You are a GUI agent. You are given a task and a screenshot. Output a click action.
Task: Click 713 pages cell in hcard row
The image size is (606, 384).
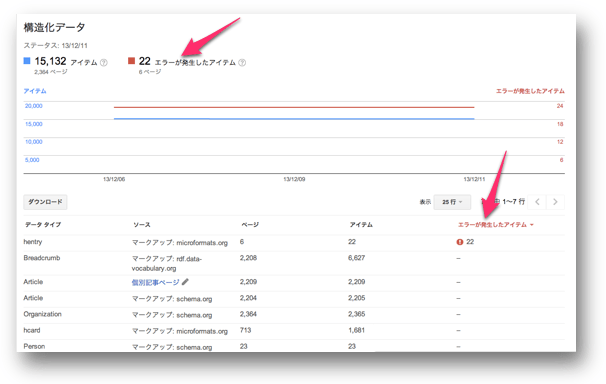[x=245, y=330]
